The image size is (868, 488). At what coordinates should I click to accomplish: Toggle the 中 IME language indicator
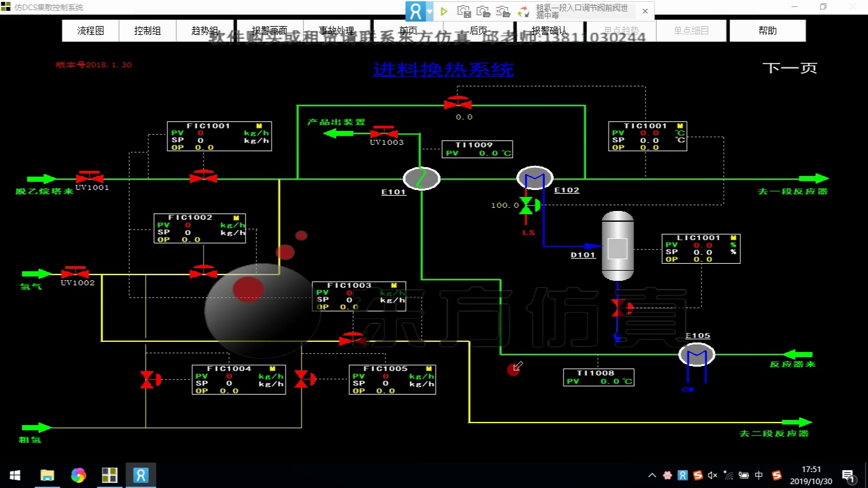pyautogui.click(x=759, y=475)
